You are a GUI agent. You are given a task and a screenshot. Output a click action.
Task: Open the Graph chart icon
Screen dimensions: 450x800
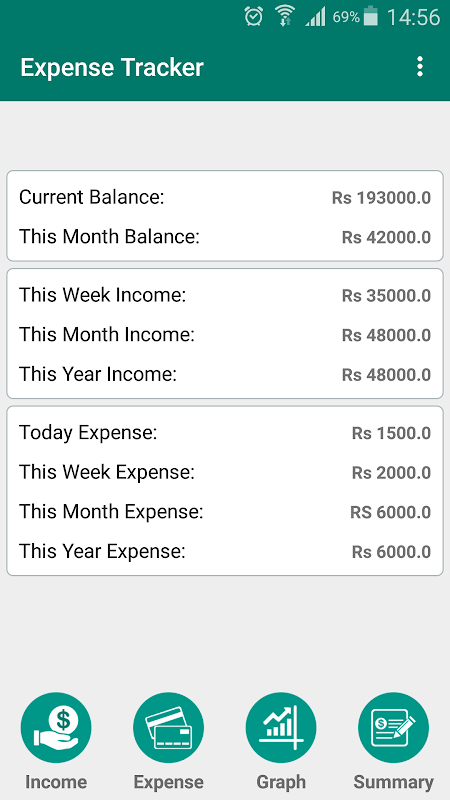click(281, 728)
